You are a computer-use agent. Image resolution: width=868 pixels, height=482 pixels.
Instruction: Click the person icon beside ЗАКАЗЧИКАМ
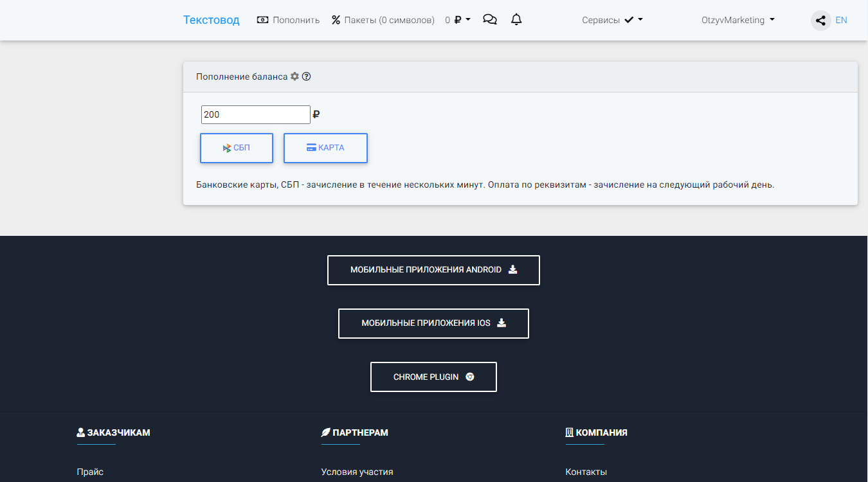(80, 432)
